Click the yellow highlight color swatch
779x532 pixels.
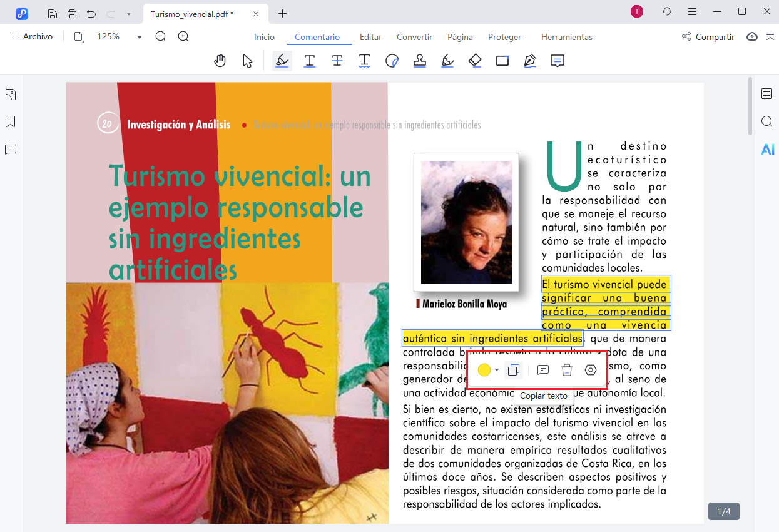tap(484, 371)
